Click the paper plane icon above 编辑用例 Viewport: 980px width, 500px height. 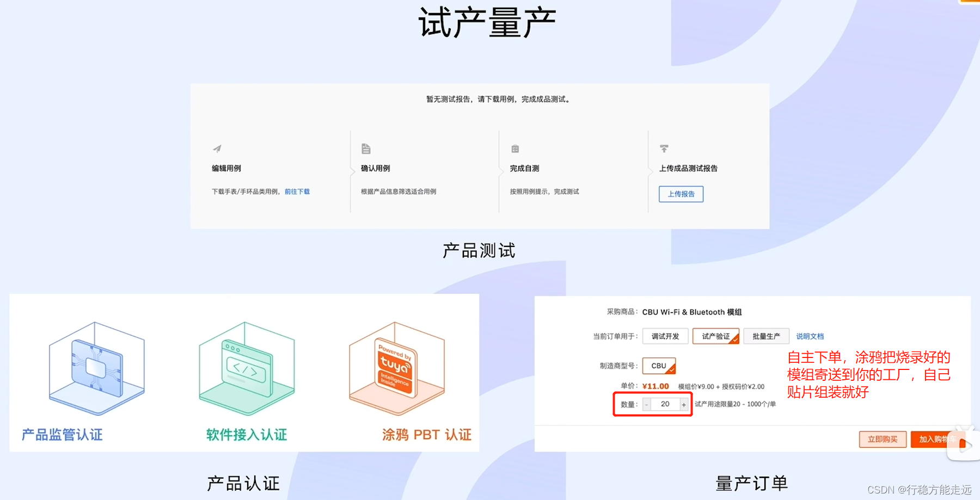217,148
